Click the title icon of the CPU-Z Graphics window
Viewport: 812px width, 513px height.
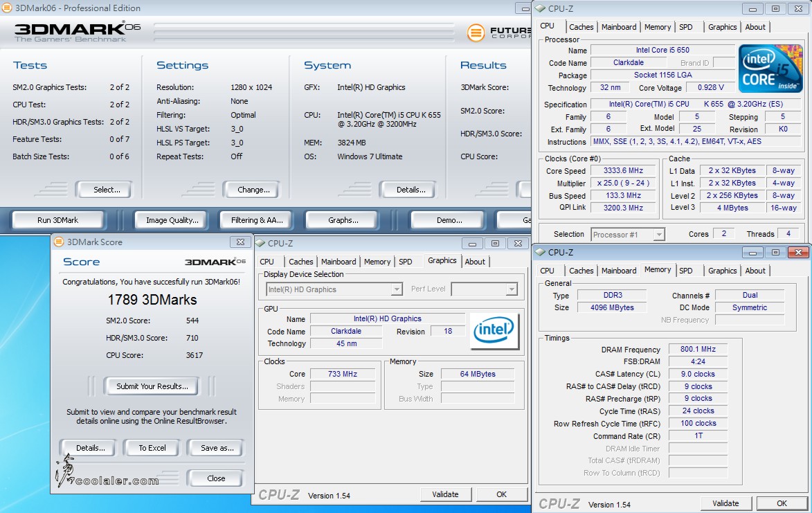[260, 243]
